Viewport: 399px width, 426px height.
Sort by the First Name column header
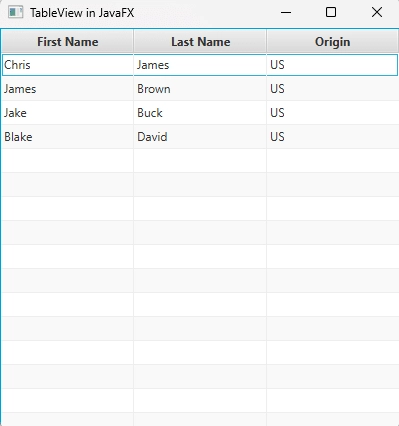click(68, 42)
